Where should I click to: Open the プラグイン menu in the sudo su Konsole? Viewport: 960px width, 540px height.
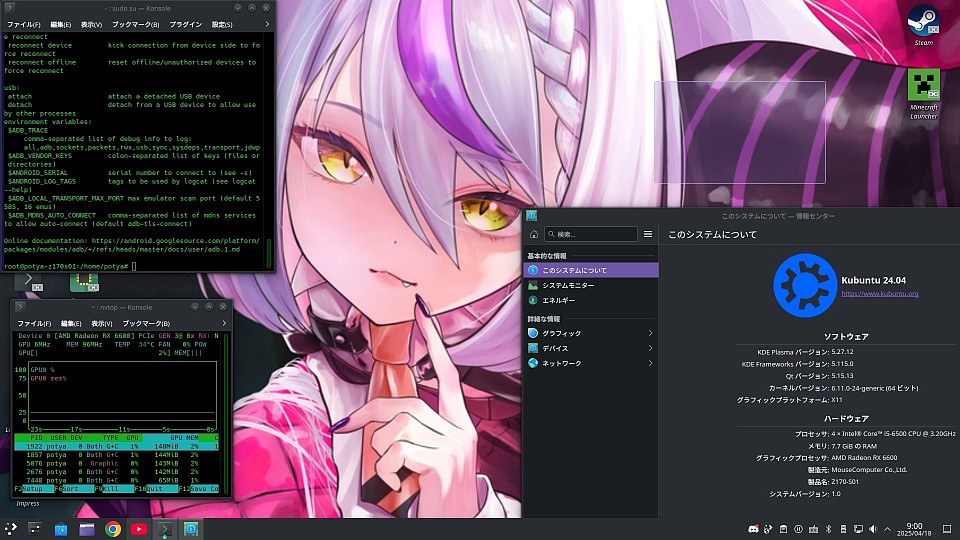(x=186, y=23)
